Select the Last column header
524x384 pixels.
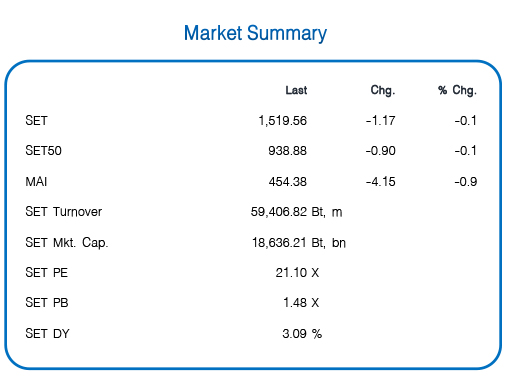click(x=296, y=90)
